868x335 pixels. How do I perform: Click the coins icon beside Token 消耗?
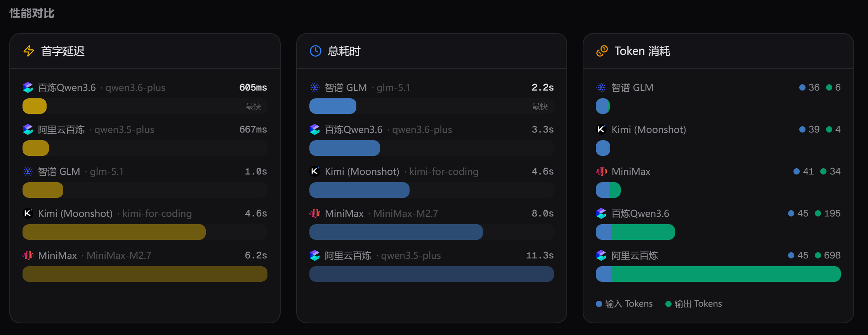tap(602, 51)
